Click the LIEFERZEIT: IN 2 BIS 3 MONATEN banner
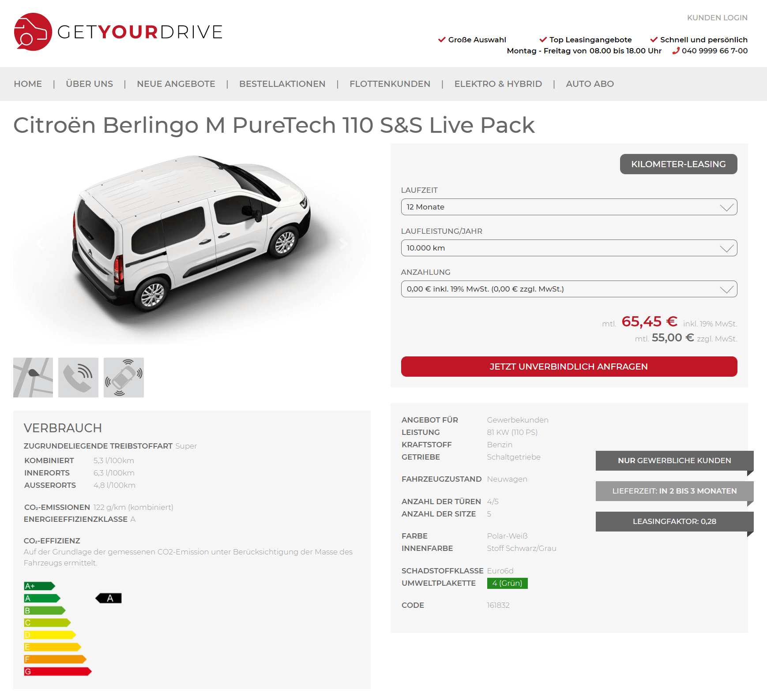The image size is (767, 700). click(674, 491)
